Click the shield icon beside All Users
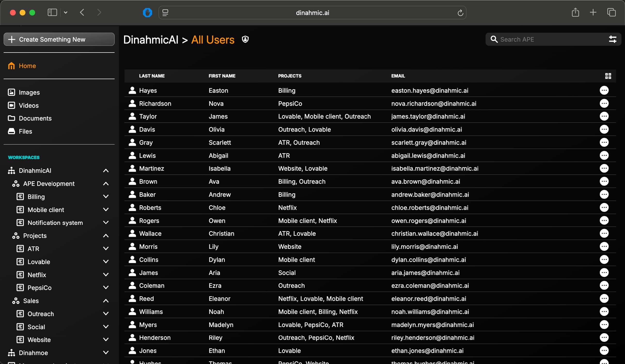Viewport: 625px width, 364px height. tap(245, 39)
